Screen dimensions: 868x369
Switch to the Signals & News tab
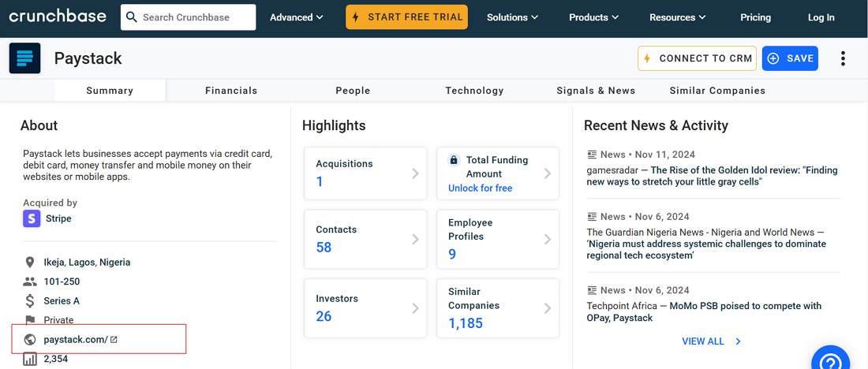pos(596,91)
